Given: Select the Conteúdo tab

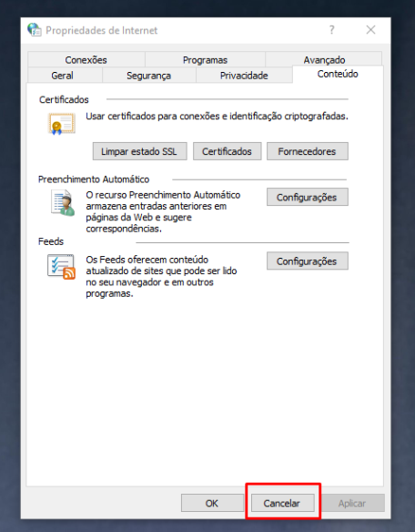Looking at the screenshot, I should [338, 74].
